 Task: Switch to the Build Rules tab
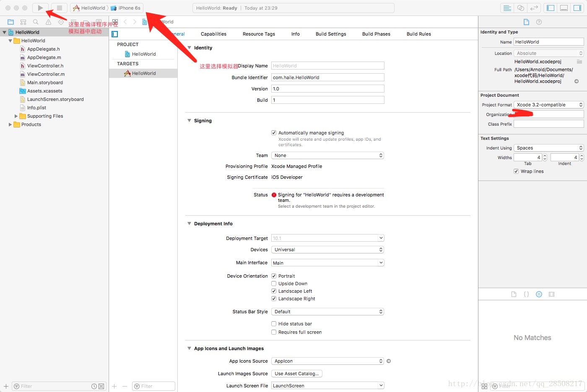(x=419, y=34)
